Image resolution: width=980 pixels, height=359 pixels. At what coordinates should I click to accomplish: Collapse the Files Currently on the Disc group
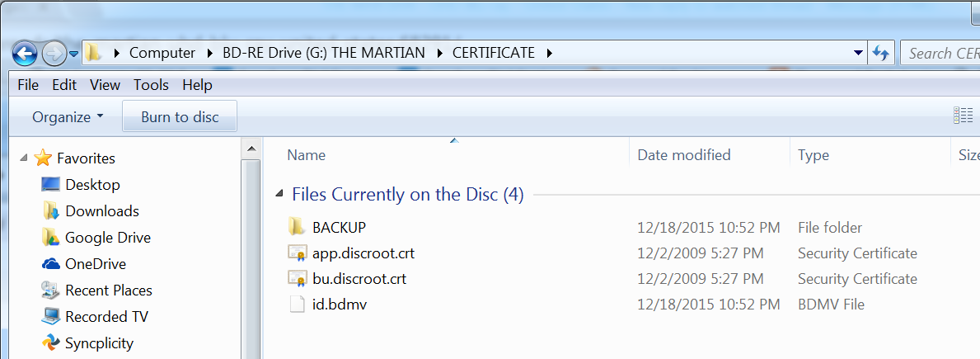(x=279, y=195)
